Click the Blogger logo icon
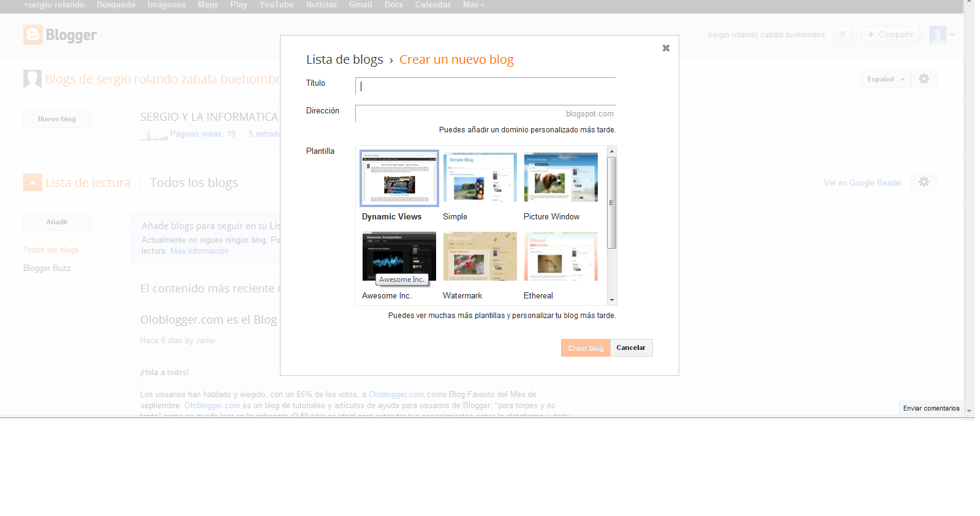The image size is (980, 516). click(33, 35)
